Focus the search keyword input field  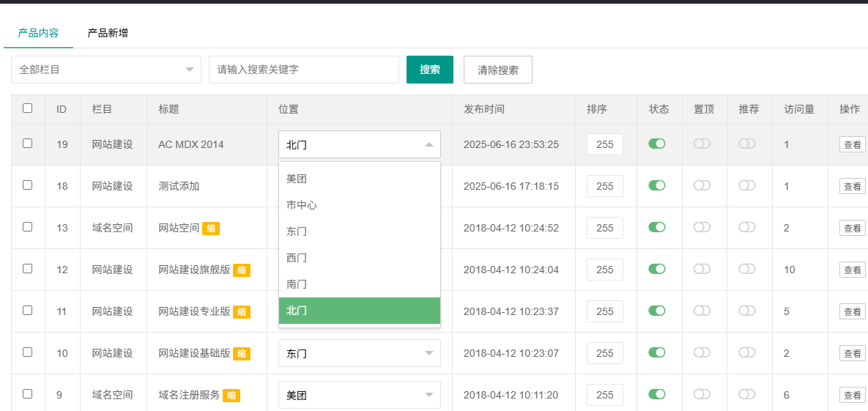coord(303,70)
